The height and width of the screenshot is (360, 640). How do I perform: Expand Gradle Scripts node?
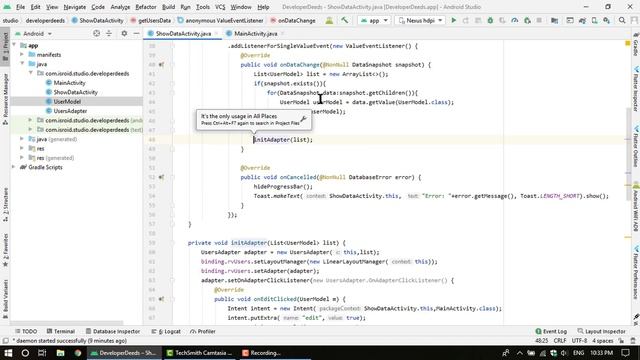tap(14, 167)
